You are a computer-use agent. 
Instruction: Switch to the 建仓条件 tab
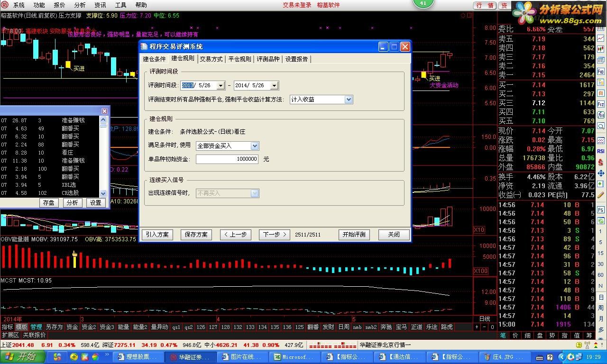155,59
